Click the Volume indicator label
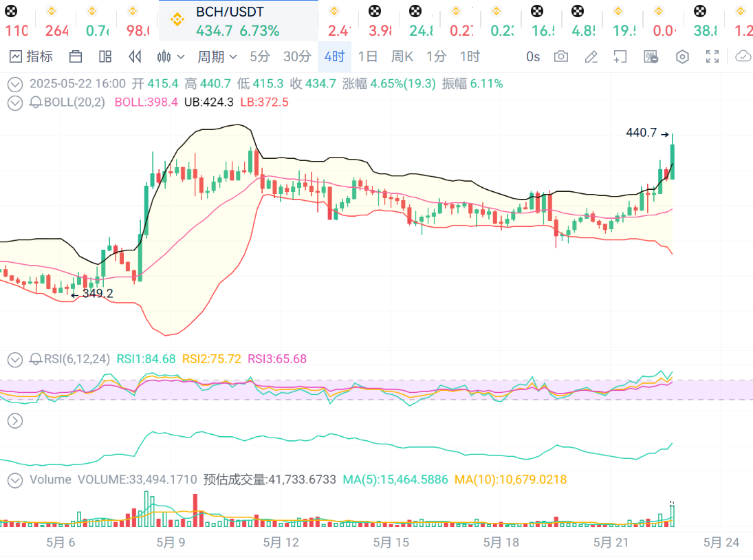Viewport: 753px width, 560px height. [50, 480]
